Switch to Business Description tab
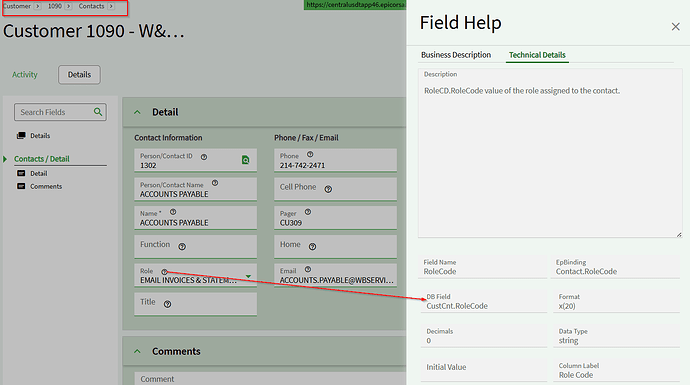Image resolution: width=690 pixels, height=385 pixels. [x=455, y=55]
